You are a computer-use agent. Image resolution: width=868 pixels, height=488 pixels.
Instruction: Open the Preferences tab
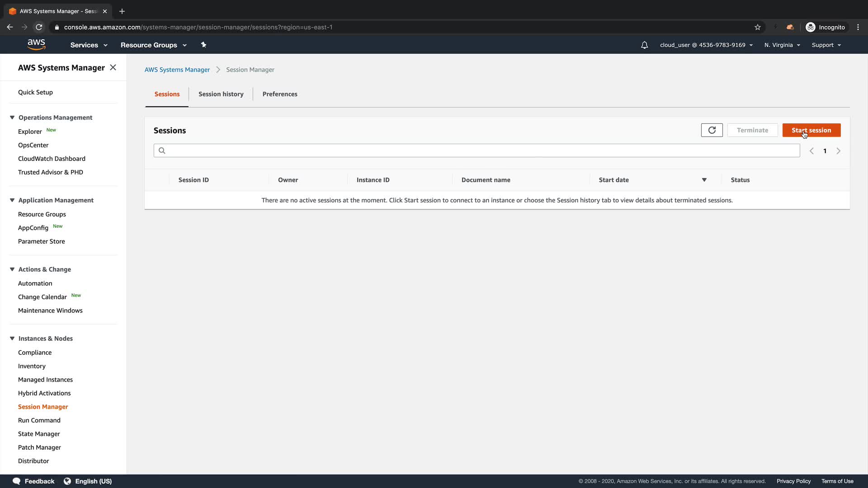click(280, 94)
